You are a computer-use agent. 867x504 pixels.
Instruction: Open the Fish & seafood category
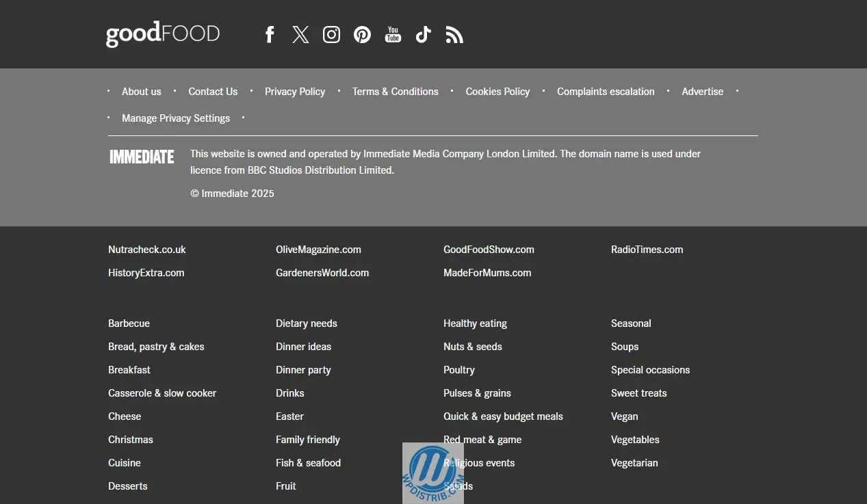click(308, 463)
